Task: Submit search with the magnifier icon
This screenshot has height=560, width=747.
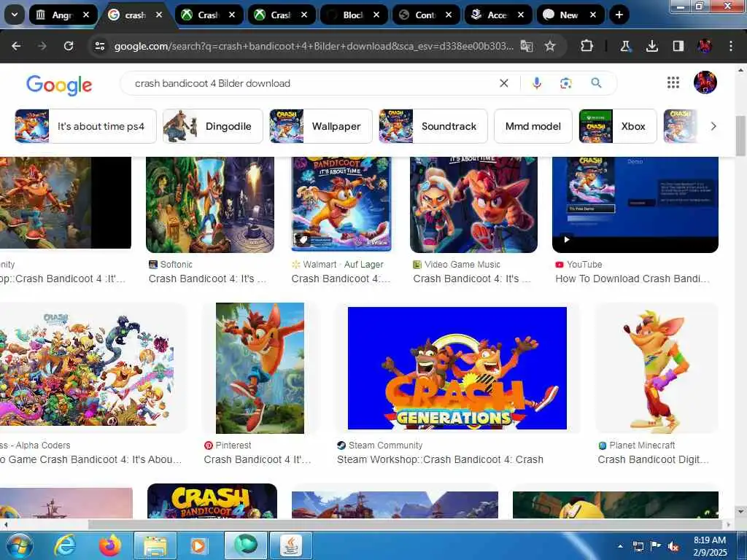Action: tap(596, 83)
